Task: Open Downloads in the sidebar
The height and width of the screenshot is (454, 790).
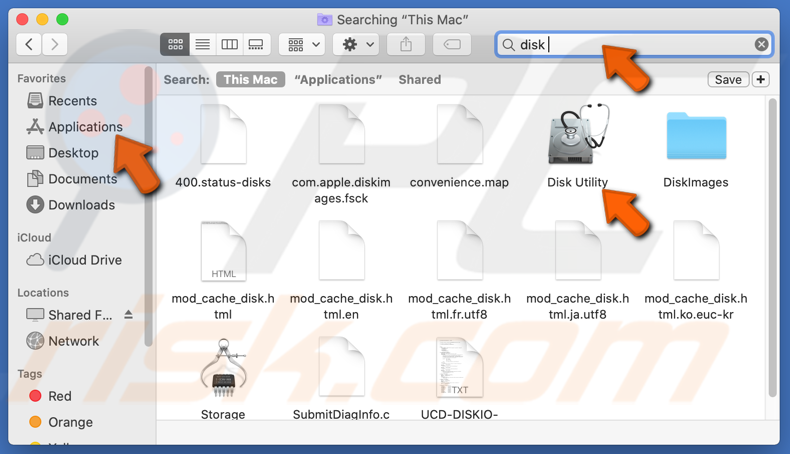Action: tap(81, 205)
